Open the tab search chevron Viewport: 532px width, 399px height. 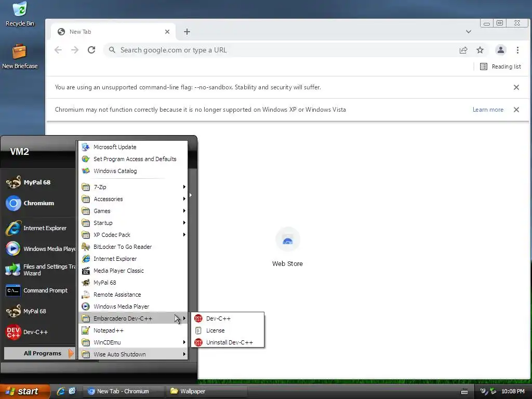click(x=469, y=32)
